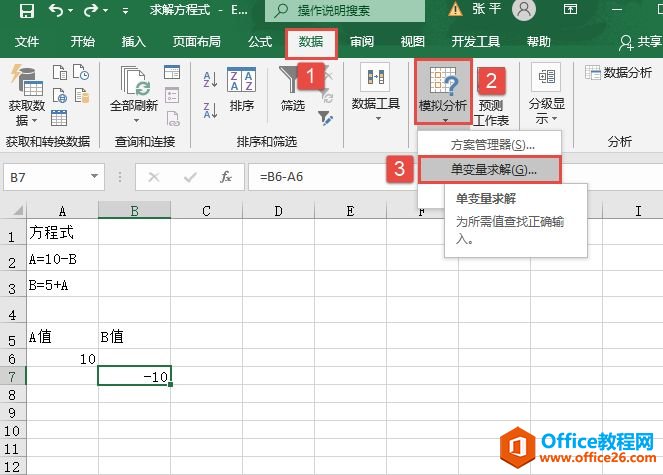Click the 预测工作表 forecast sheet button
The width and height of the screenshot is (663, 475).
click(490, 98)
